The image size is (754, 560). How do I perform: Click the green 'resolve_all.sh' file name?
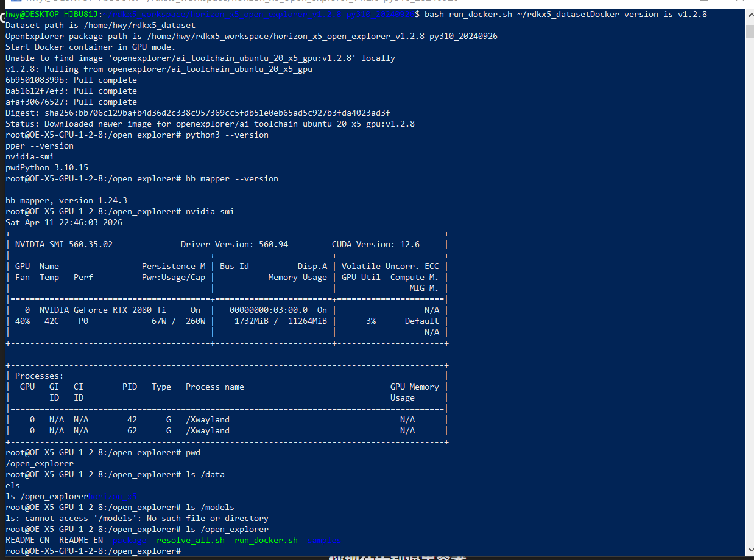point(191,540)
